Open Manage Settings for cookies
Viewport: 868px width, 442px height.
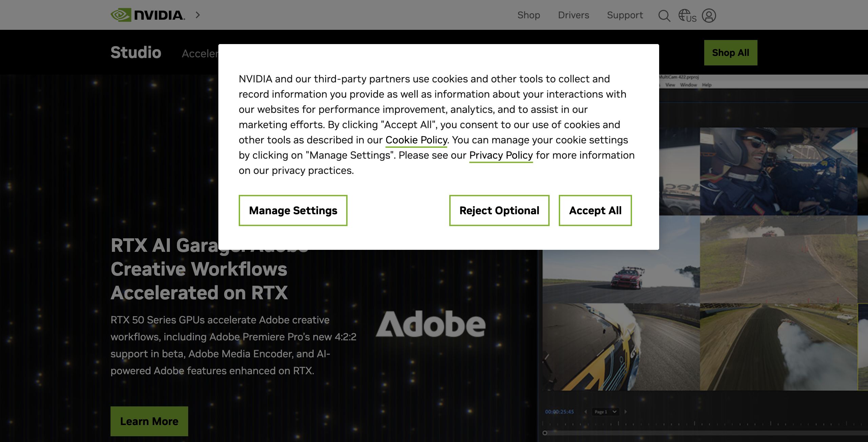click(x=293, y=210)
